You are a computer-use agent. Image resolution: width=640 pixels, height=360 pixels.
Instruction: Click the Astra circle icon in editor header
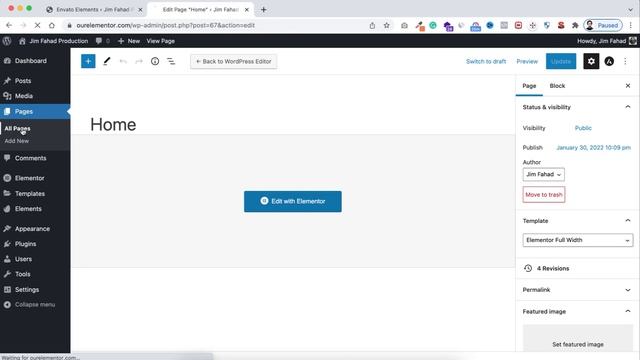click(x=609, y=61)
